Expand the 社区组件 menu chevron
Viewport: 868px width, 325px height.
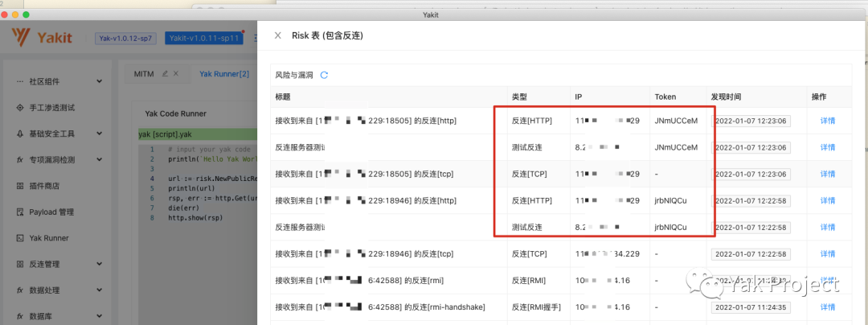99,81
